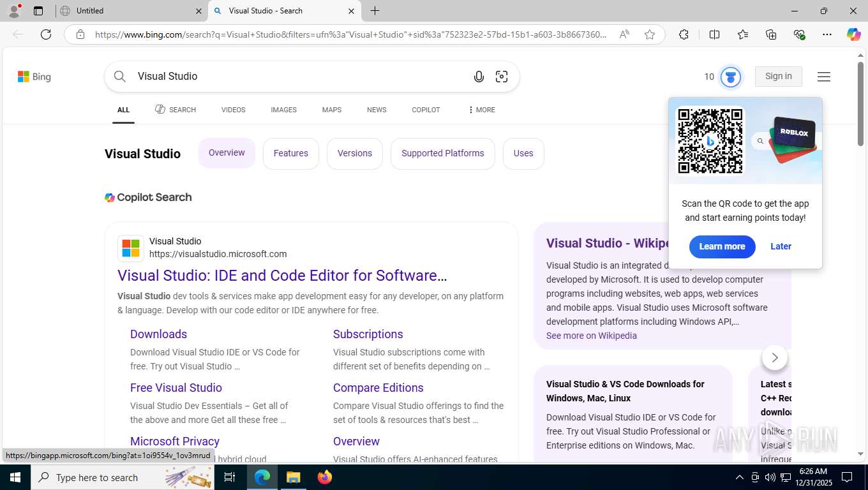The width and height of the screenshot is (868, 490).
Task: Open Bing hamburger menu
Action: tap(824, 77)
